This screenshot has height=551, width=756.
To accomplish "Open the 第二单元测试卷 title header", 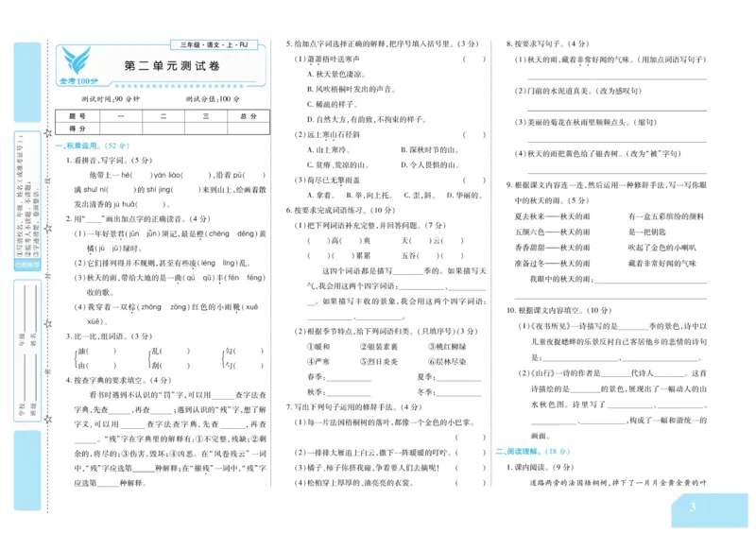I will [172, 65].
